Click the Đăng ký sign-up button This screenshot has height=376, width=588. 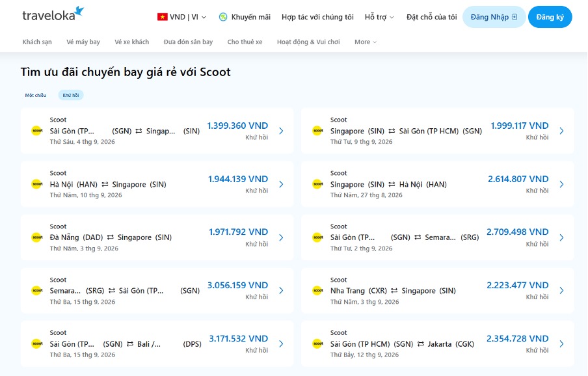550,17
